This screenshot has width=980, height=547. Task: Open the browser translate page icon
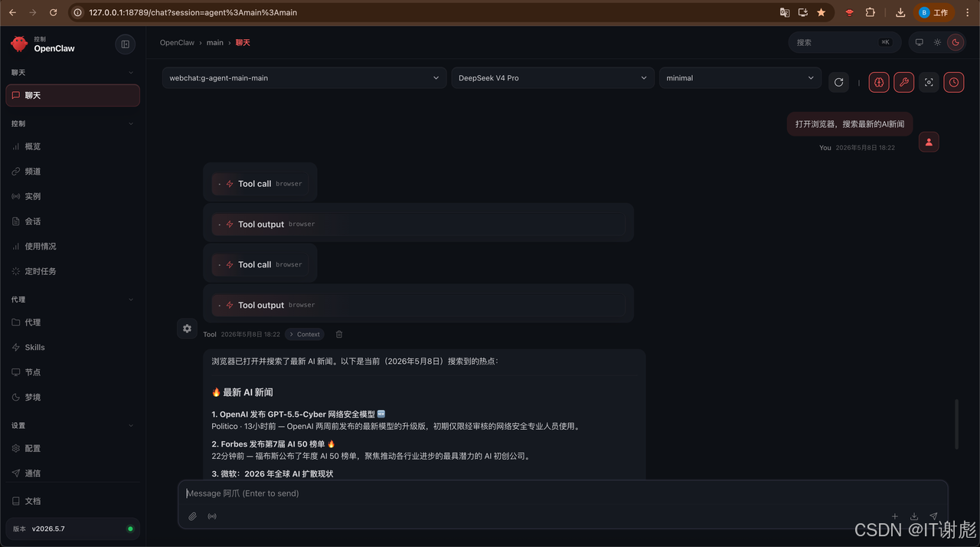785,12
